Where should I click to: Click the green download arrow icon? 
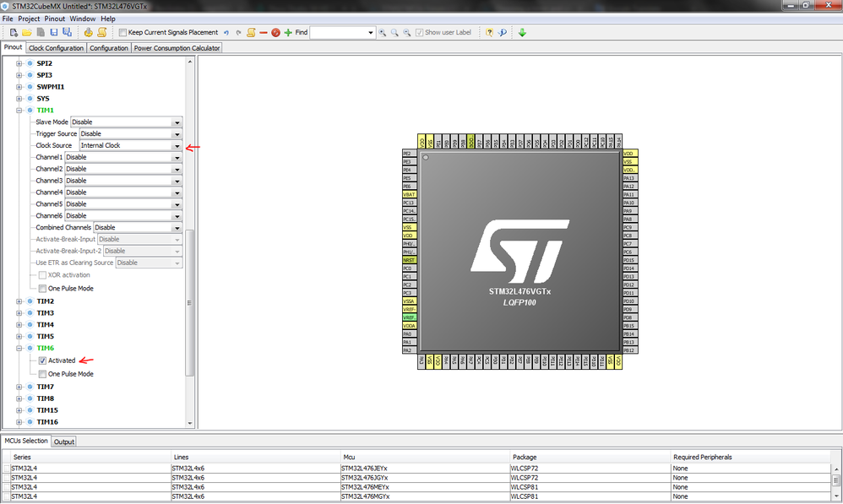click(x=522, y=33)
